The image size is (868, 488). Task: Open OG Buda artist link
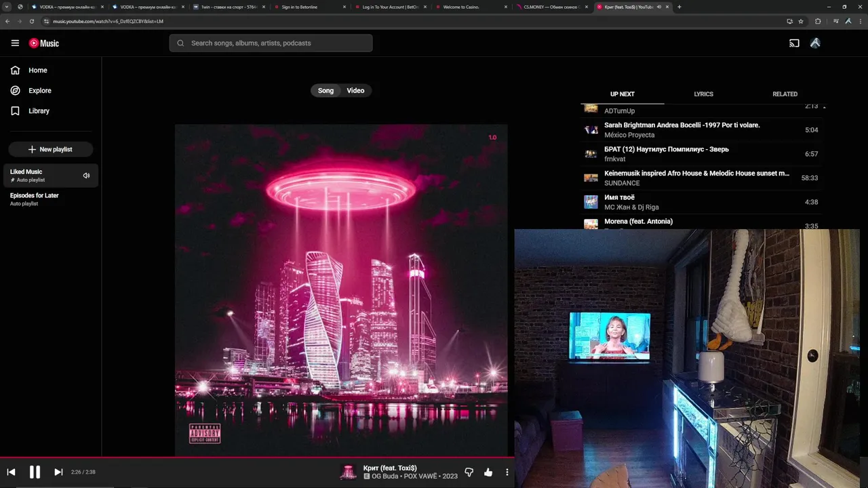point(385,476)
